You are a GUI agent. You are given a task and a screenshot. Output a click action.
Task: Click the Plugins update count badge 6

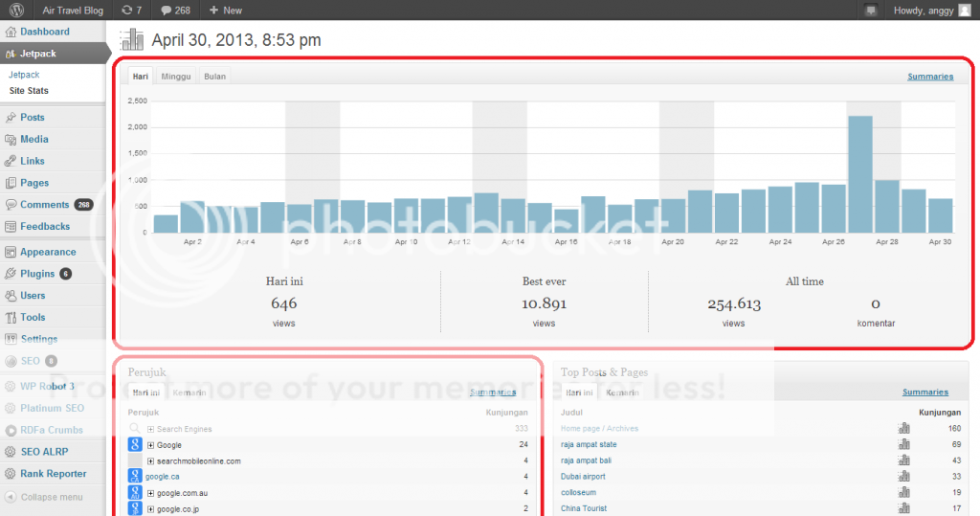pyautogui.click(x=66, y=274)
